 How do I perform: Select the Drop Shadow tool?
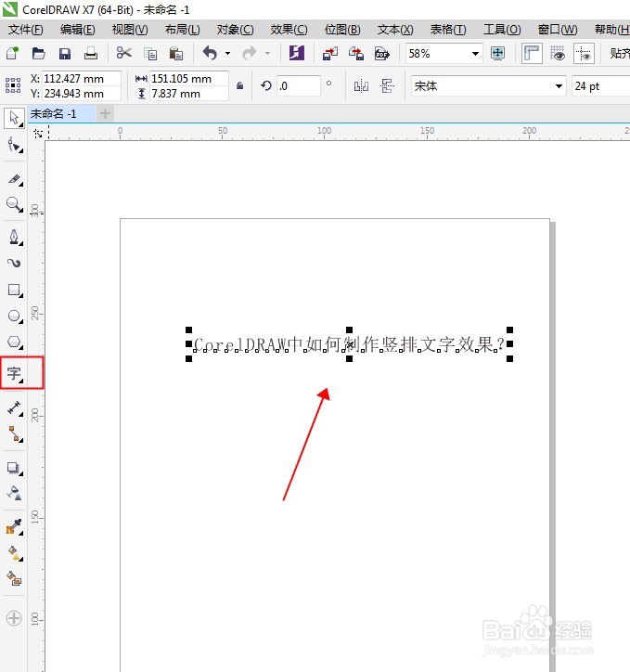point(15,468)
